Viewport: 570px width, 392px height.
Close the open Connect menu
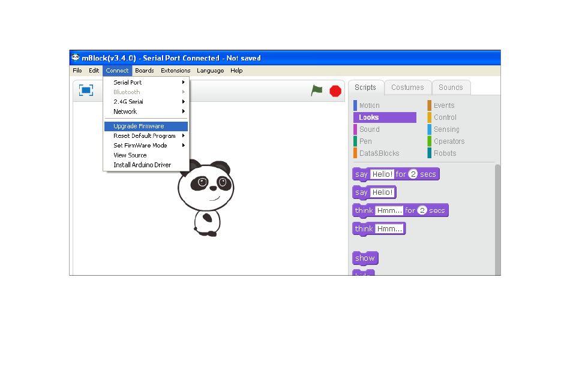[x=117, y=71]
